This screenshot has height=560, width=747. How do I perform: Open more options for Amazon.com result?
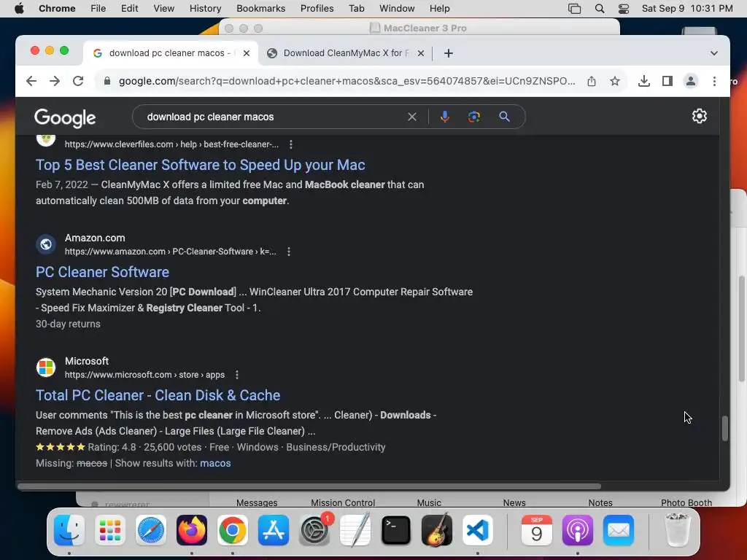point(289,252)
